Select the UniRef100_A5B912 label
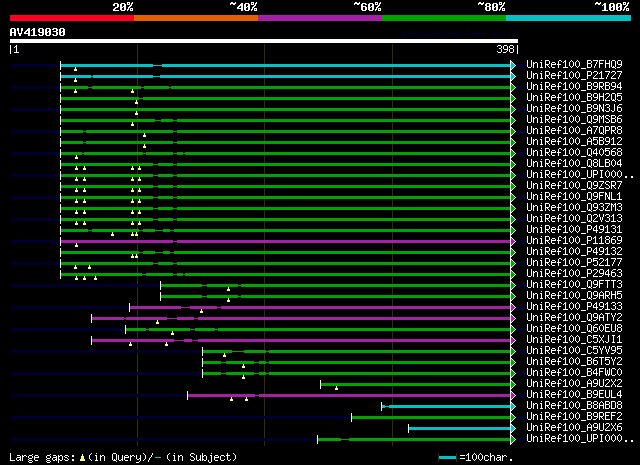Screen dimensions: 640x465 (574, 142)
